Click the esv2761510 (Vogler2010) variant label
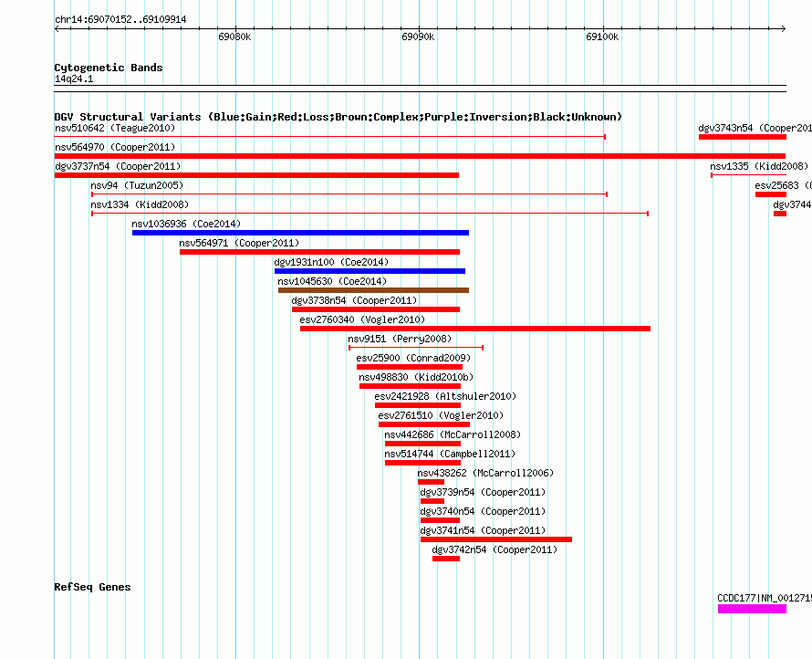The height and width of the screenshot is (659, 812). pyautogui.click(x=441, y=415)
